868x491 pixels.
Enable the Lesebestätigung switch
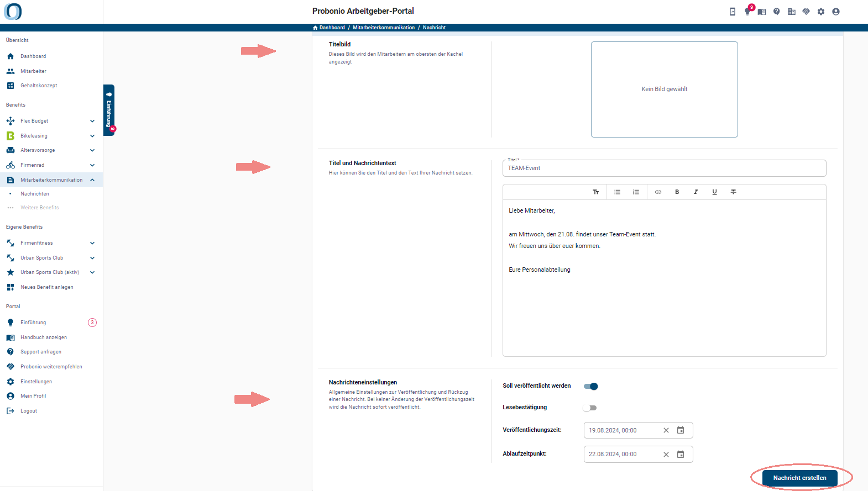(x=590, y=408)
